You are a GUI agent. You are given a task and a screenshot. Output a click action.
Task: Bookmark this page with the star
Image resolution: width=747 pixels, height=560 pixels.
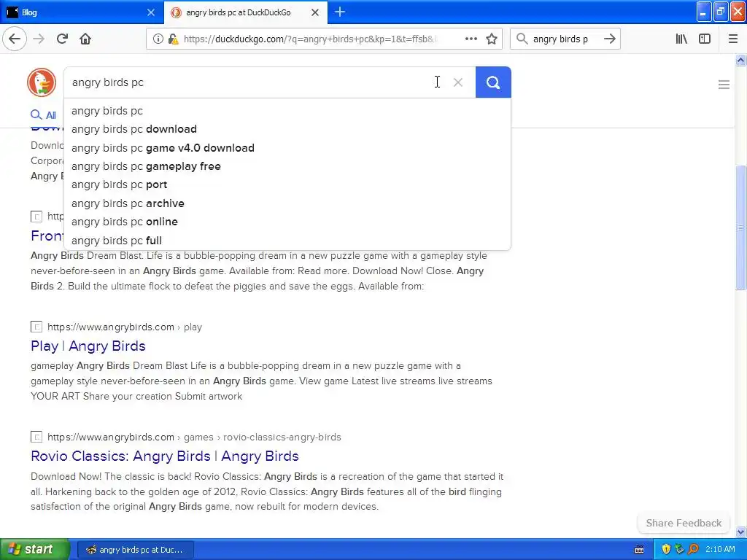(x=492, y=39)
